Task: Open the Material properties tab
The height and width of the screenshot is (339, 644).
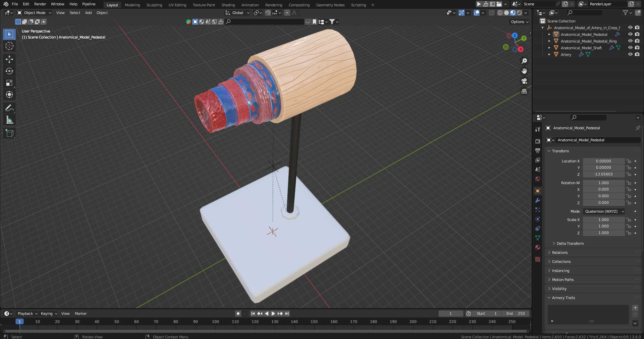Action: click(538, 247)
